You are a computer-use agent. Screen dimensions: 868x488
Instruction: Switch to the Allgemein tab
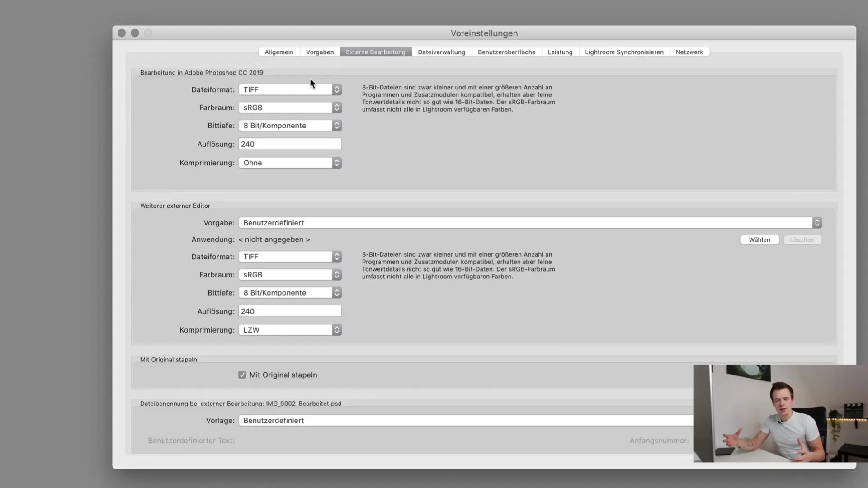pos(279,52)
